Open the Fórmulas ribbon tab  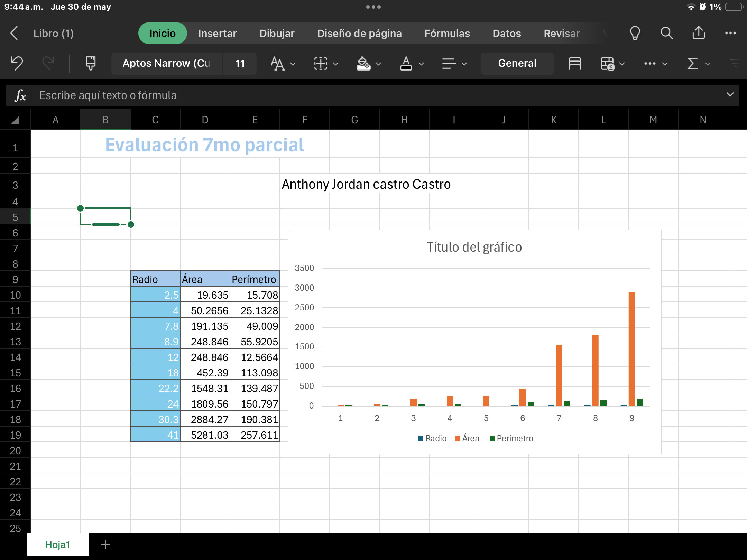(447, 34)
